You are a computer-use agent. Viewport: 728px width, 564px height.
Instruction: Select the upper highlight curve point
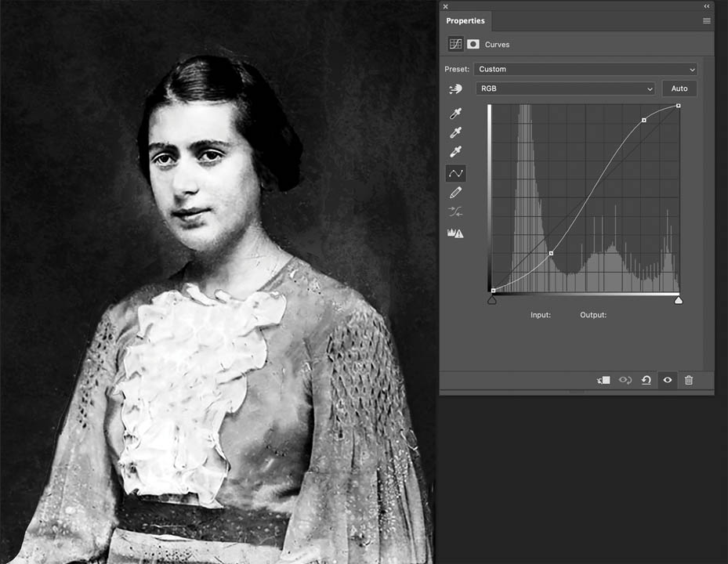(x=644, y=120)
